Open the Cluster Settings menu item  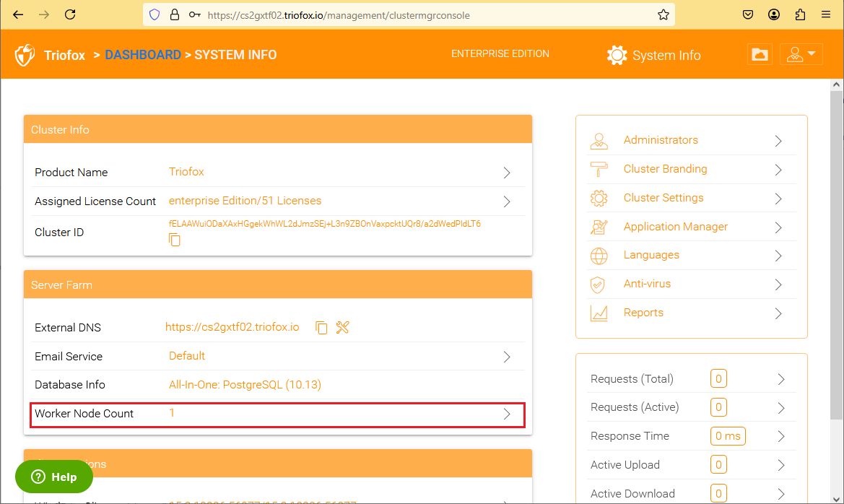(663, 198)
